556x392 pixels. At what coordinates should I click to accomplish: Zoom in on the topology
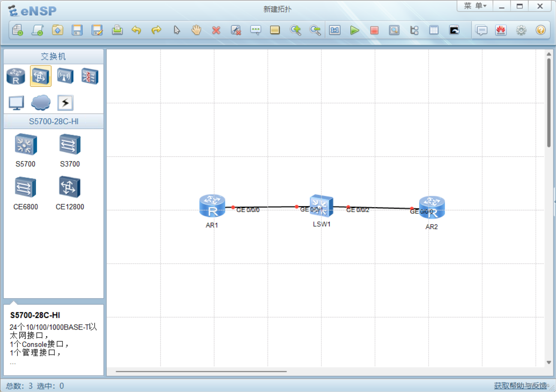[x=295, y=30]
